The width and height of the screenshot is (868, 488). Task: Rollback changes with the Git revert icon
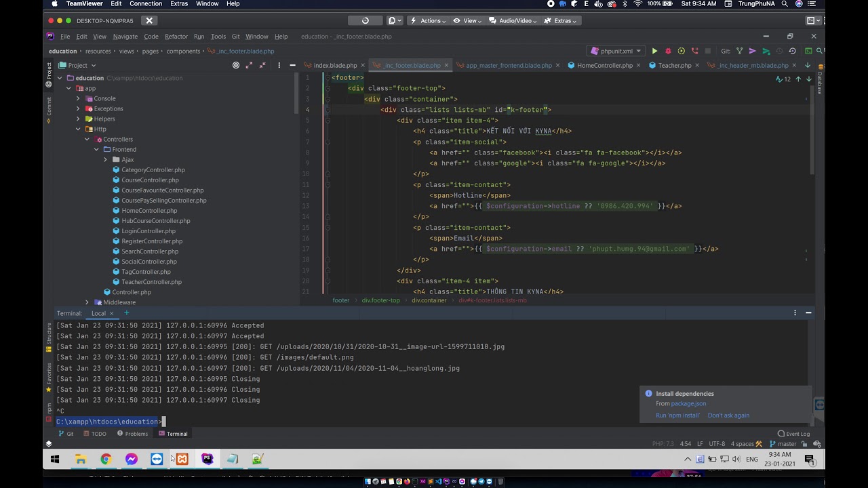(x=792, y=51)
